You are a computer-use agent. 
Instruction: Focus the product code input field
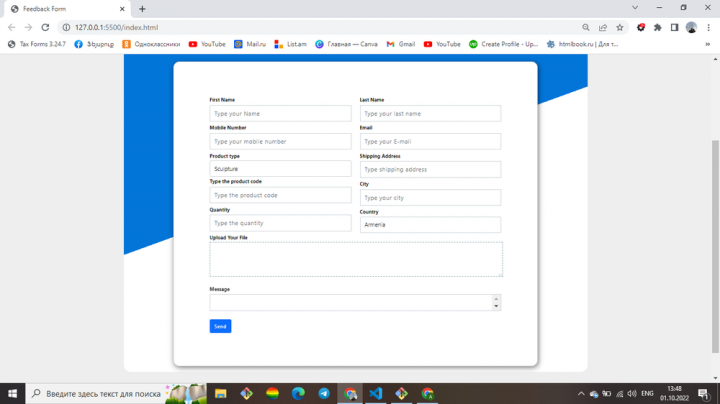coord(281,195)
